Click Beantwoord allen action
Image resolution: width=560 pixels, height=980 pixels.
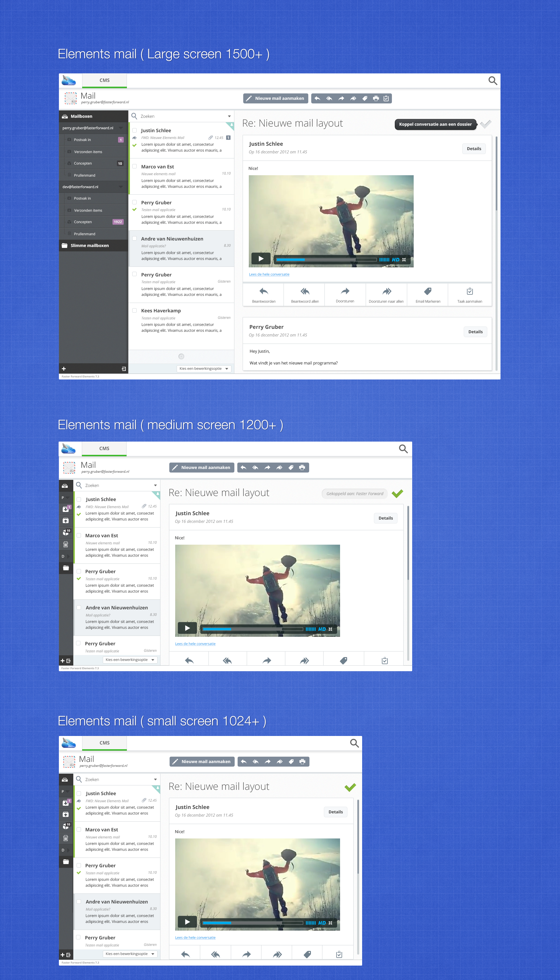coord(305,295)
